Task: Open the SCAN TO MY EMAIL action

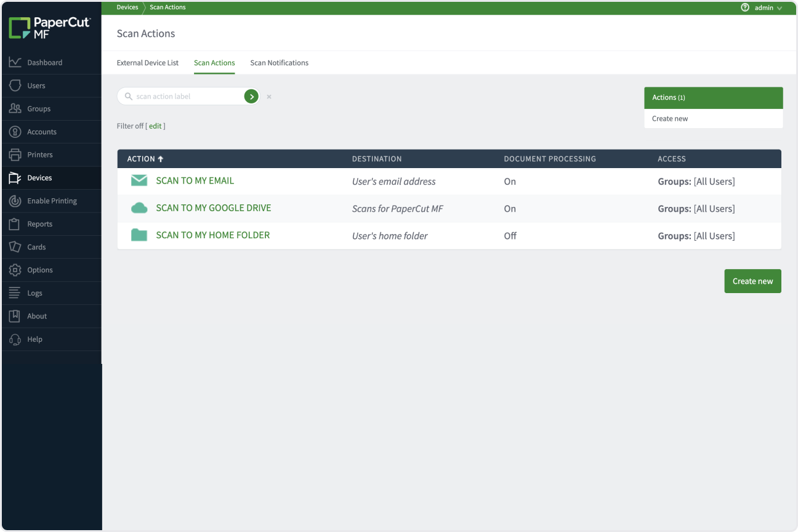Action: tap(195, 180)
